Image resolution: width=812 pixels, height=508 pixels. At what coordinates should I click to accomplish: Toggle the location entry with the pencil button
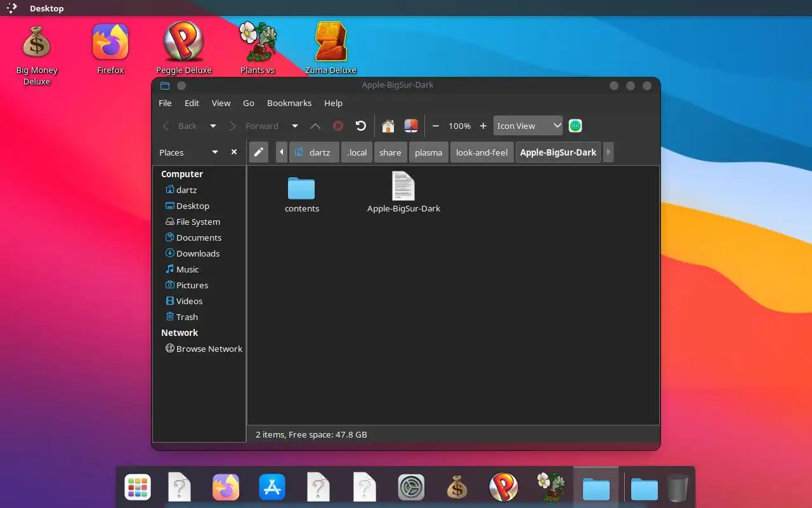[258, 152]
